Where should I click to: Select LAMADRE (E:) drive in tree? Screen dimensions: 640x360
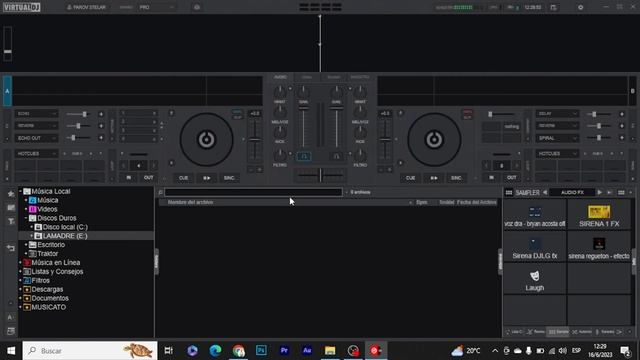64,236
